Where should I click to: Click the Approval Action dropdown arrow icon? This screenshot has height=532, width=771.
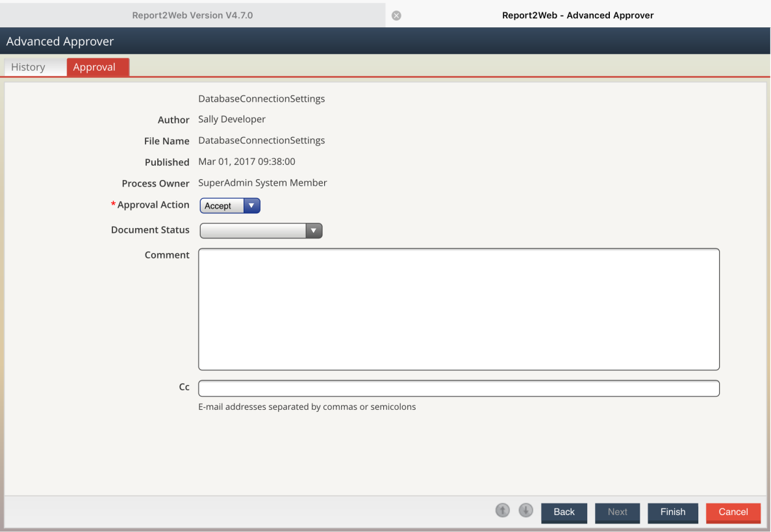point(252,205)
